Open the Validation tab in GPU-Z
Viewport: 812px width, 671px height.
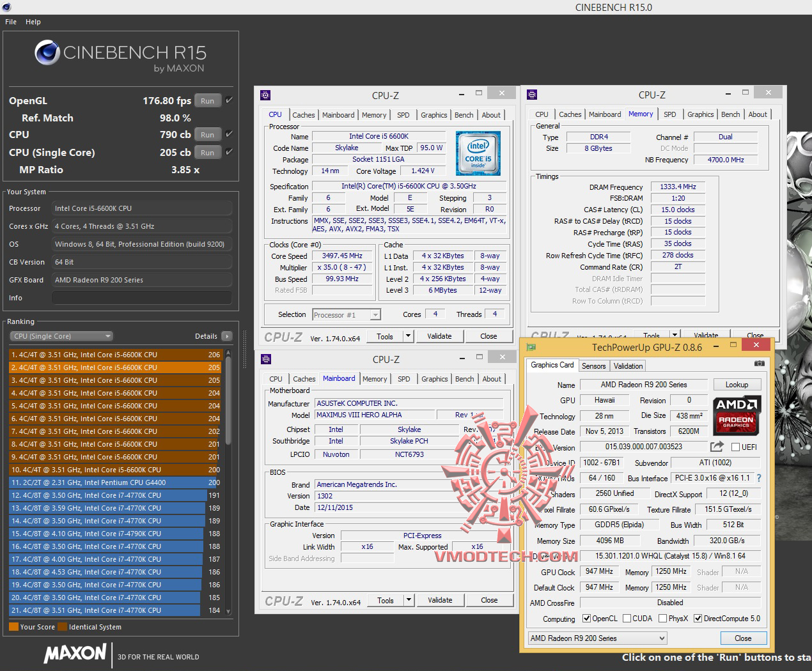tap(629, 366)
